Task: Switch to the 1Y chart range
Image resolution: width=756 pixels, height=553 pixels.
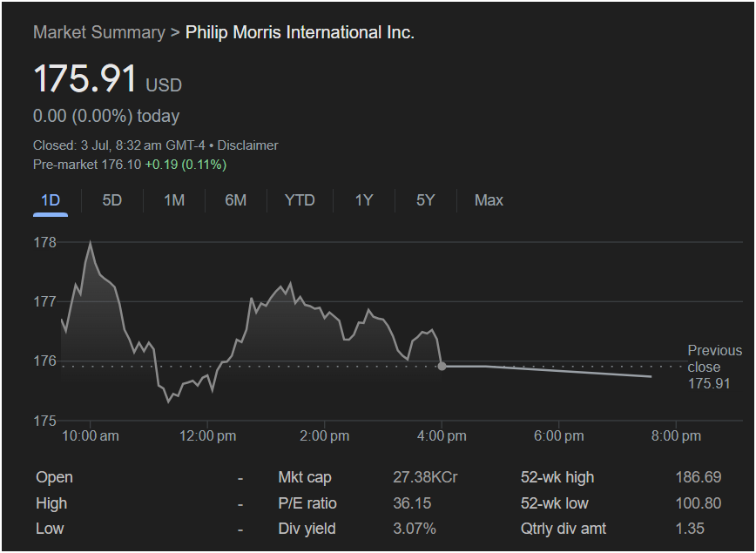Action: point(364,200)
